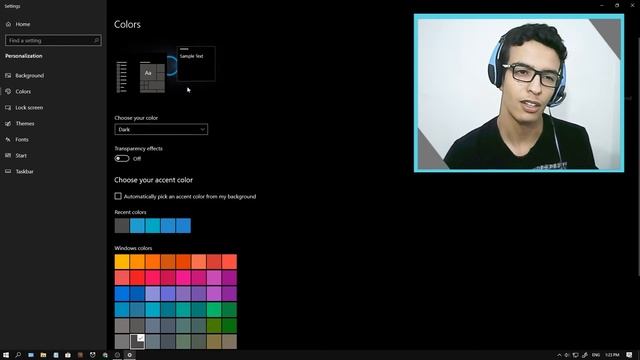Click the ENG language indicator
The image size is (640, 360).
(596, 355)
